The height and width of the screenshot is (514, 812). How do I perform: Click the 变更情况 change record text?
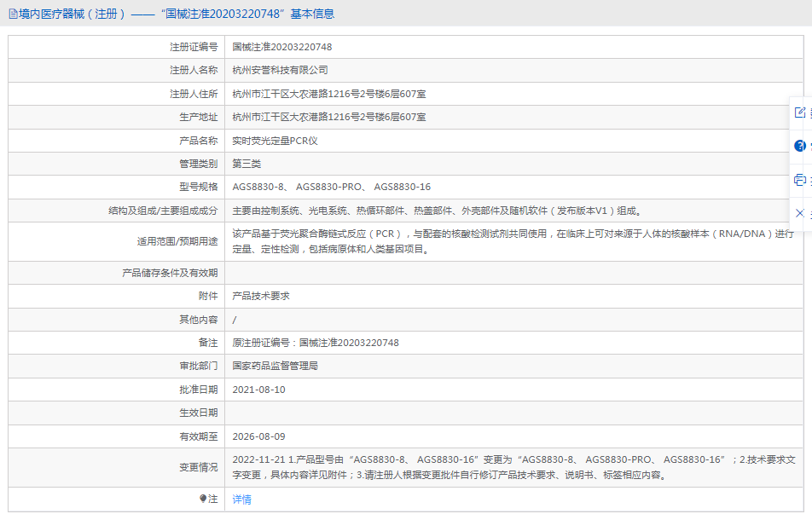point(513,467)
